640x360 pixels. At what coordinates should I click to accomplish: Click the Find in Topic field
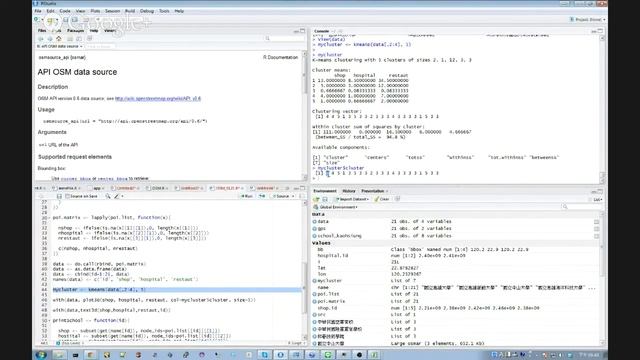(101, 47)
